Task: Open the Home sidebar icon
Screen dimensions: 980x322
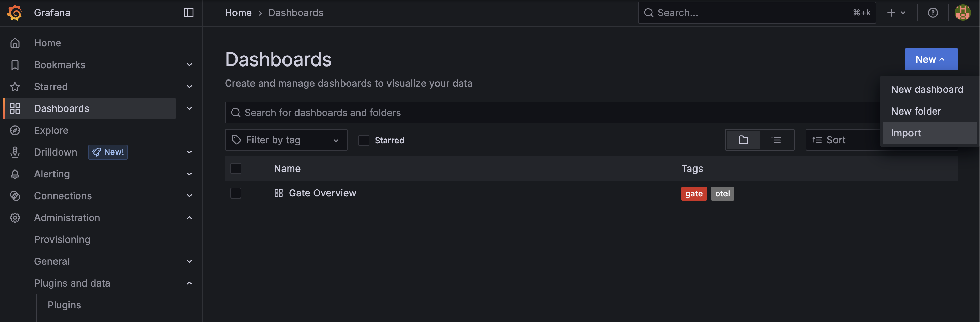Action: [15, 43]
